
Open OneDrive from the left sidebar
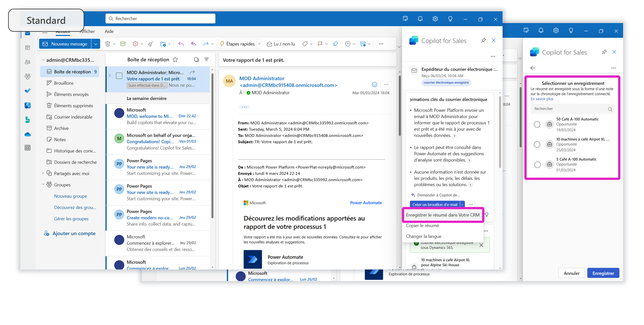[28, 134]
